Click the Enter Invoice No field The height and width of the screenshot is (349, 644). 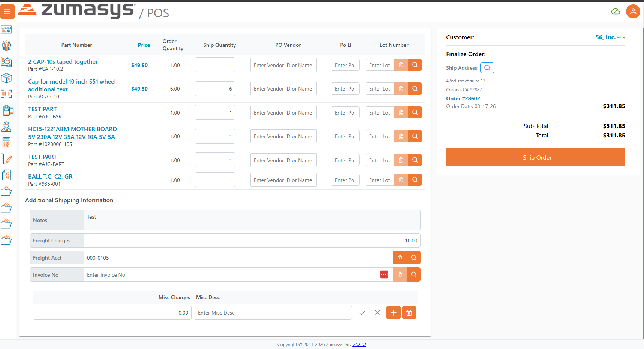pos(231,275)
